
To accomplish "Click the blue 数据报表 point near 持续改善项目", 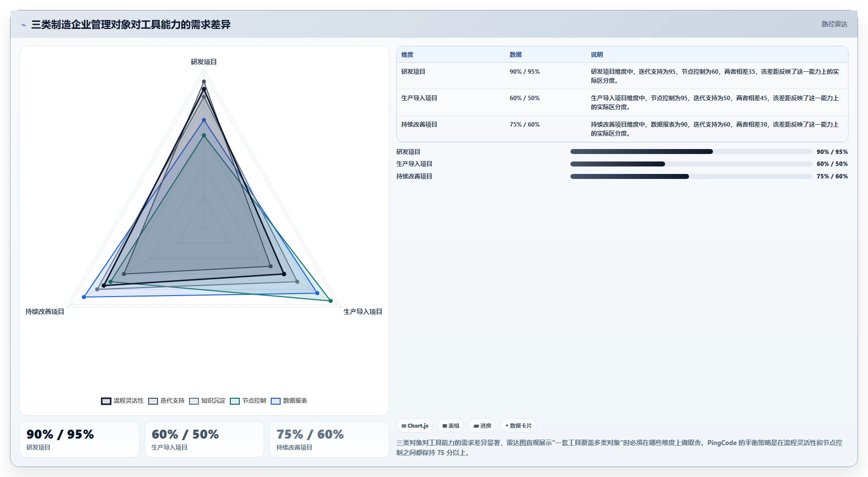I will point(84,297).
